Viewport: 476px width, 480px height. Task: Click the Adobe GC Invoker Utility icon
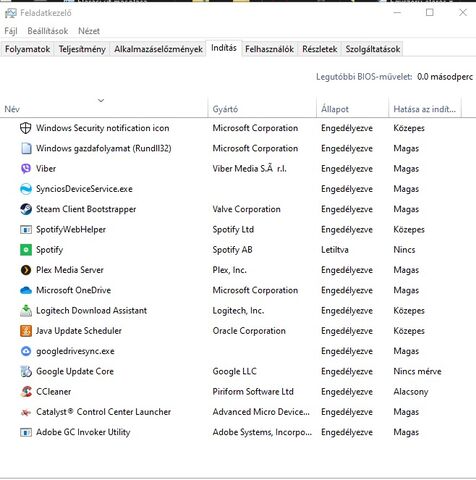[x=26, y=432]
